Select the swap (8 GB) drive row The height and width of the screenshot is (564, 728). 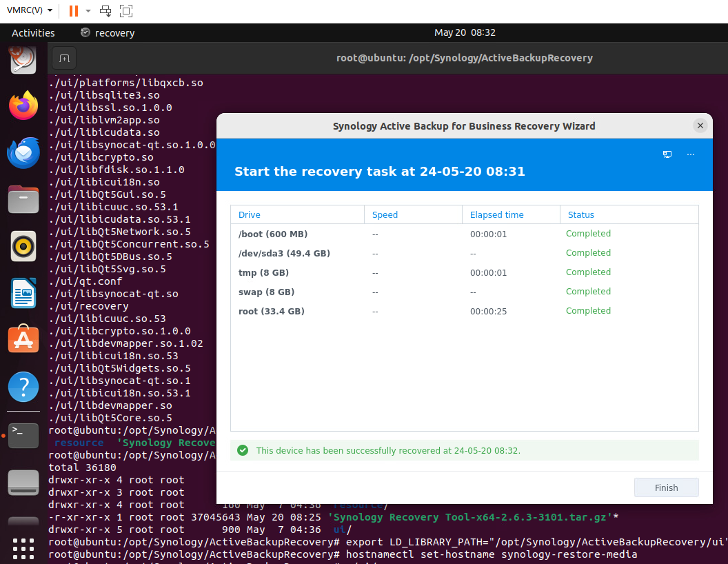464,292
